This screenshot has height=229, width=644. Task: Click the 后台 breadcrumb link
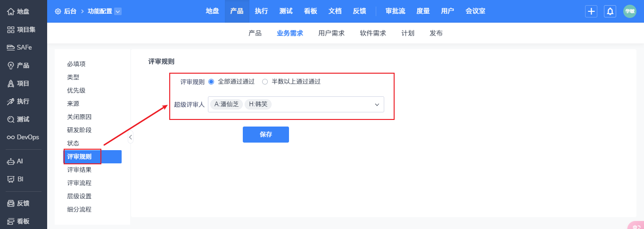pyautogui.click(x=71, y=11)
